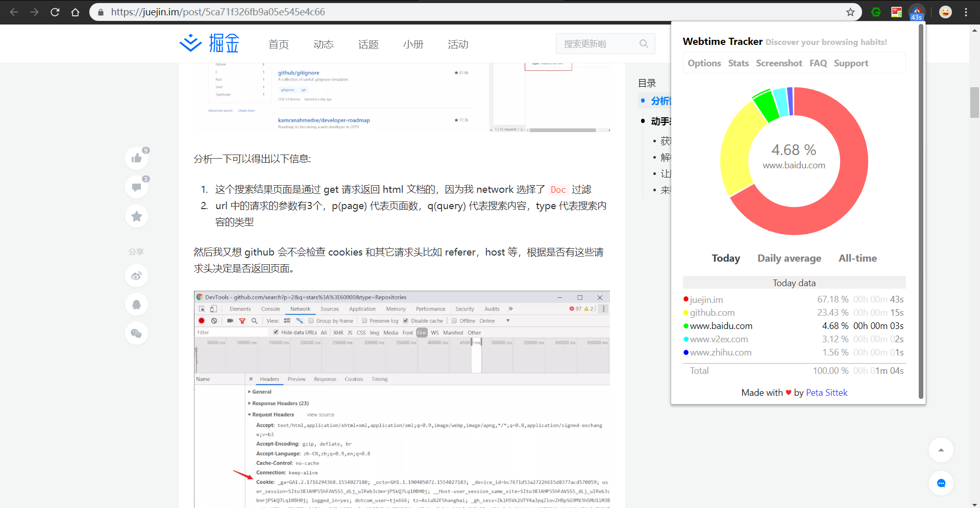Open the tracker FAQ link
This screenshot has width=980, height=508.
click(818, 63)
